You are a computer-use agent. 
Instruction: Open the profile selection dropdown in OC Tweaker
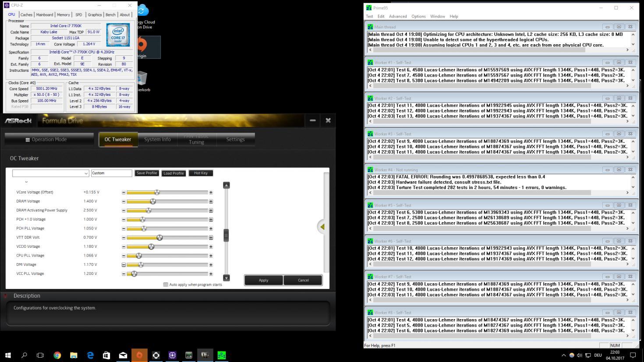click(50, 173)
